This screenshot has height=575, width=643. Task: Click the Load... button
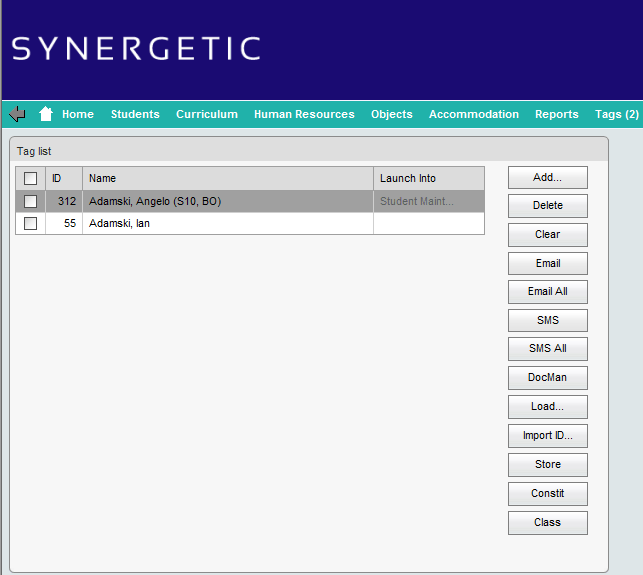pos(547,407)
